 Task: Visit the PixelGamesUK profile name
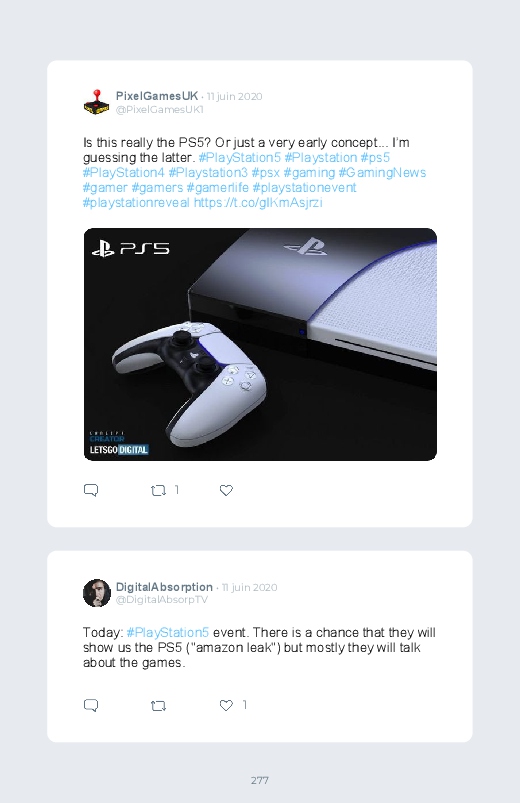click(157, 96)
